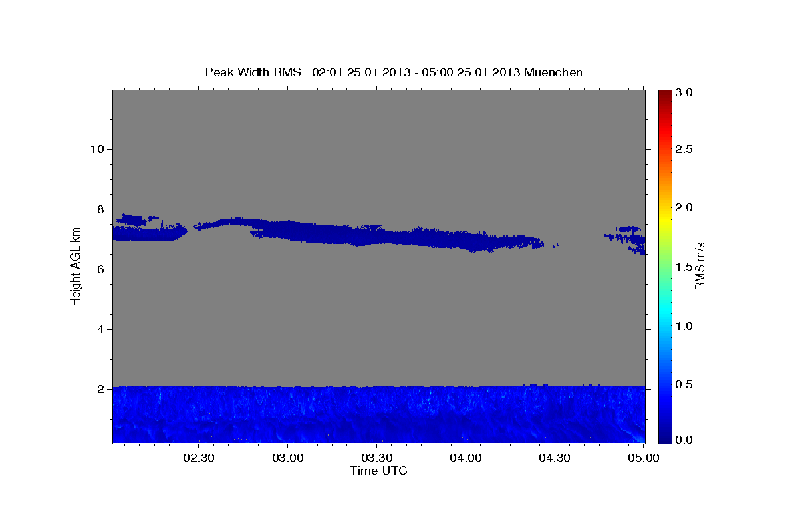Image resolution: width=798 pixels, height=532 pixels.
Task: Click the green middle of the colorbar
Action: pos(664,266)
